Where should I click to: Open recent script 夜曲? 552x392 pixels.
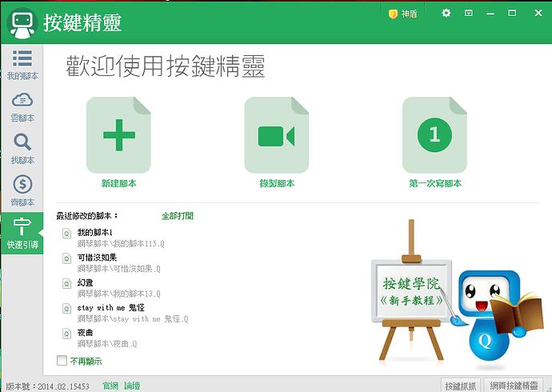(85, 333)
